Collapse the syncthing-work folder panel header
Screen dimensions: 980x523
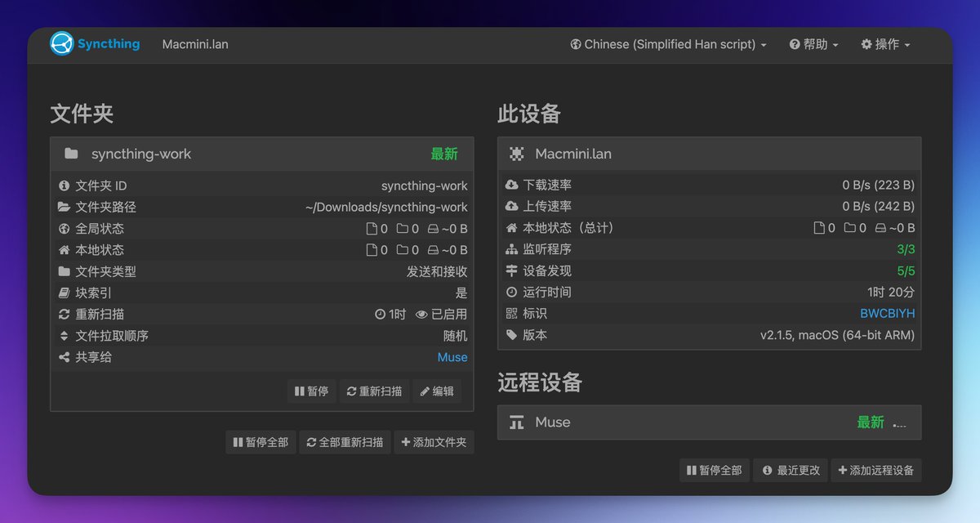tap(261, 154)
